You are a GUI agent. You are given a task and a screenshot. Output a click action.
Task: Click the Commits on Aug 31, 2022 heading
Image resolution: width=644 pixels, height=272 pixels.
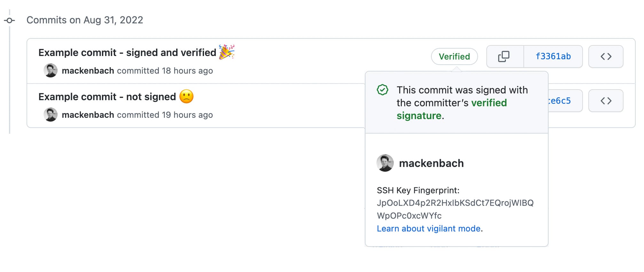pos(85,20)
